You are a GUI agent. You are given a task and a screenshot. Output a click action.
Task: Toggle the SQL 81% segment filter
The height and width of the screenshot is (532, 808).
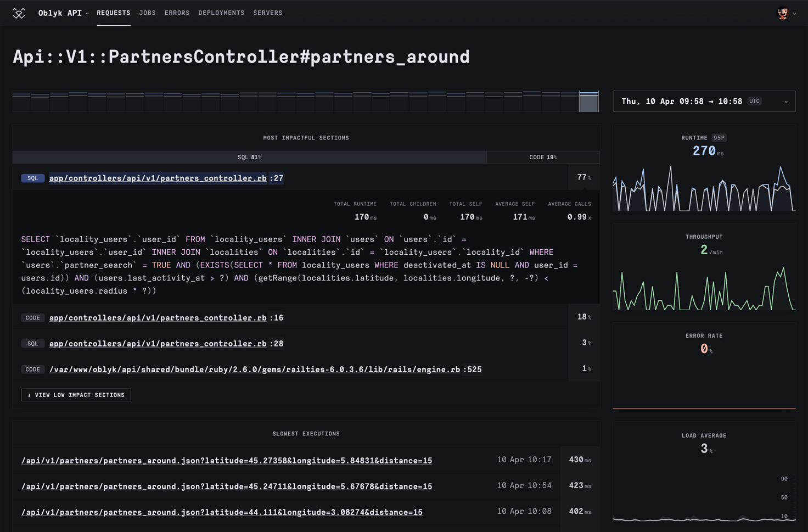click(x=250, y=157)
